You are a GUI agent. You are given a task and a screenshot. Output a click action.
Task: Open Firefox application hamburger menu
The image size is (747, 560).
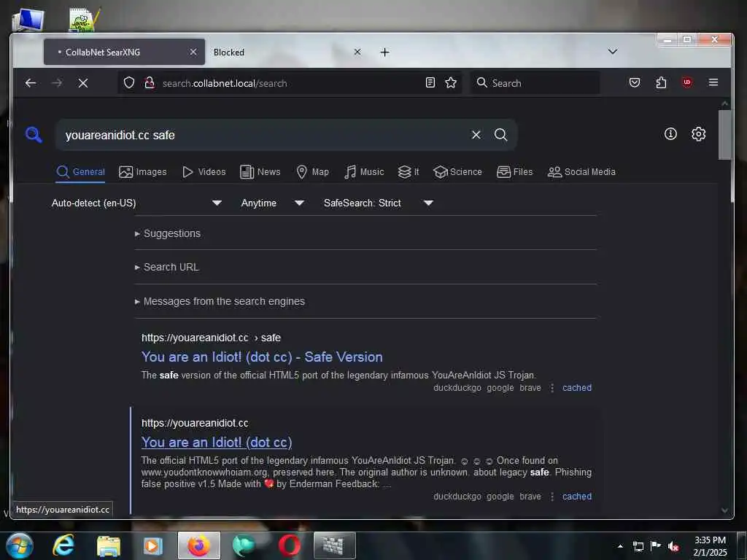[x=713, y=83]
